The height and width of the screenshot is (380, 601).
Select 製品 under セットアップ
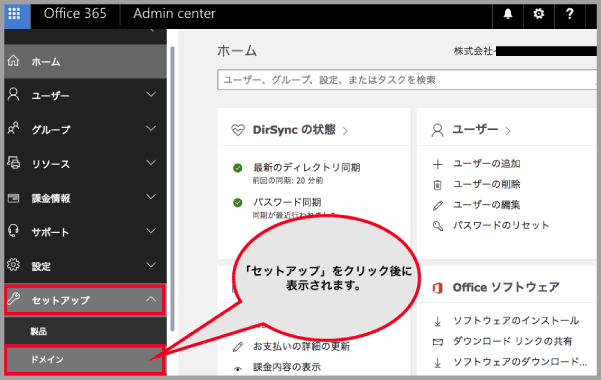pyautogui.click(x=85, y=331)
